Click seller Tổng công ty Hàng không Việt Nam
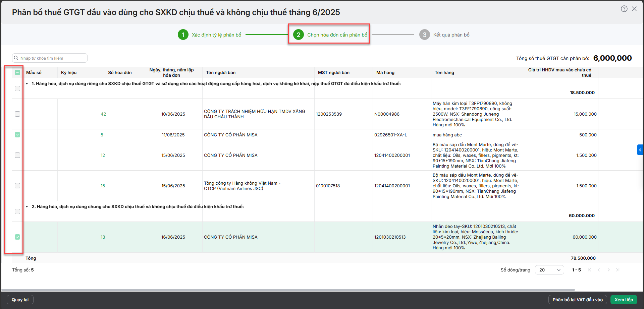The image size is (644, 309). [242, 186]
